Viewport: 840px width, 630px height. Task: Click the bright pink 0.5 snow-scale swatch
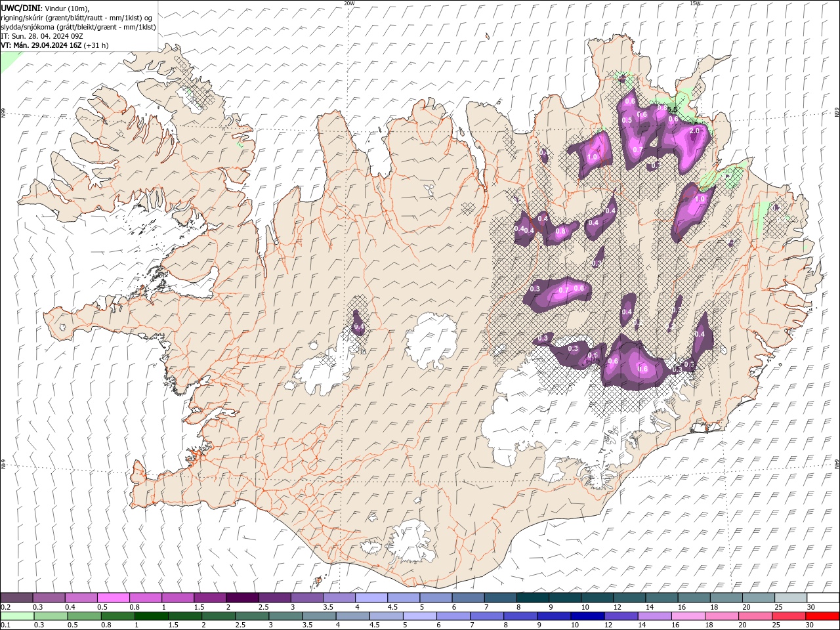113,597
